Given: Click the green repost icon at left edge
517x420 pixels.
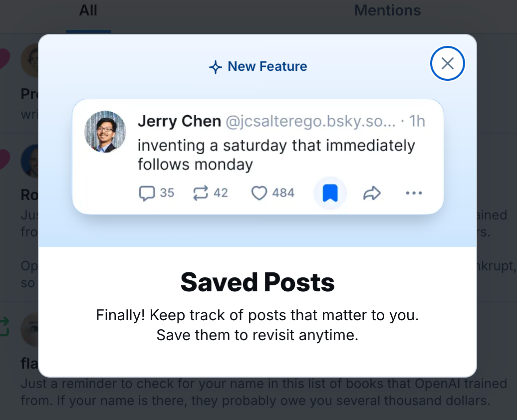Looking at the screenshot, I should [x=4, y=327].
